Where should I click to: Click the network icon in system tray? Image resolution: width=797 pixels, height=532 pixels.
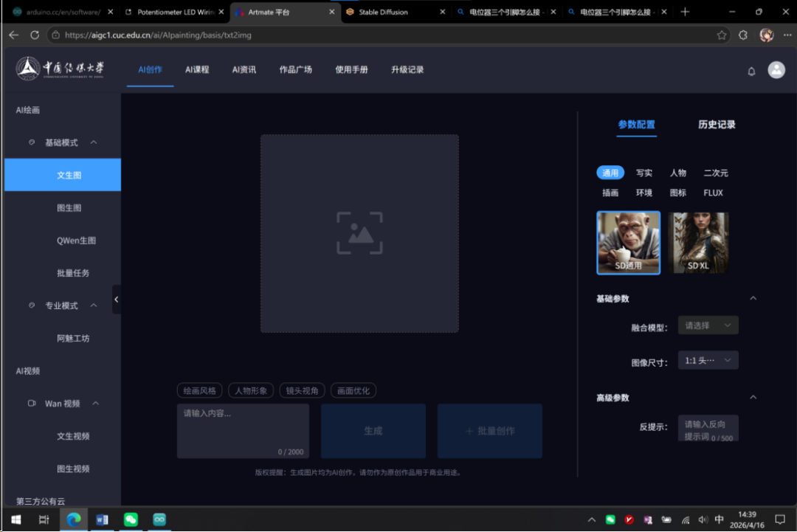pyautogui.click(x=685, y=519)
